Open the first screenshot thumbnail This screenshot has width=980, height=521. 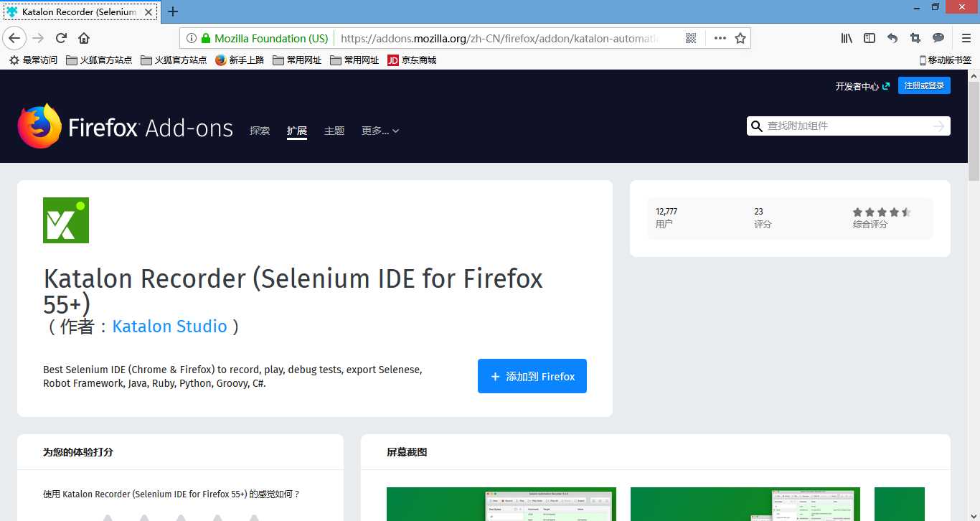point(501,504)
